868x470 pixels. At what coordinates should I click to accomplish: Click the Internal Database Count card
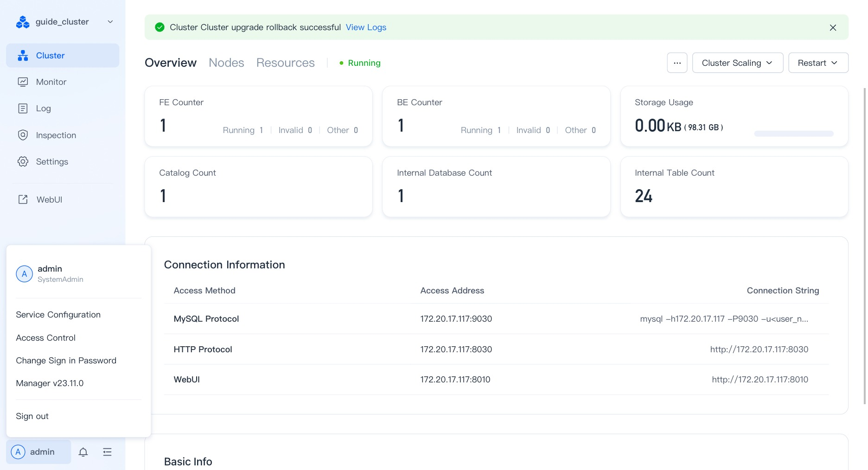pyautogui.click(x=496, y=186)
